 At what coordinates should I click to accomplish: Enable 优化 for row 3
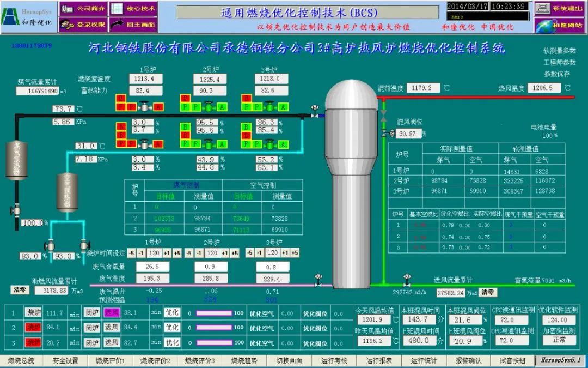click(172, 342)
